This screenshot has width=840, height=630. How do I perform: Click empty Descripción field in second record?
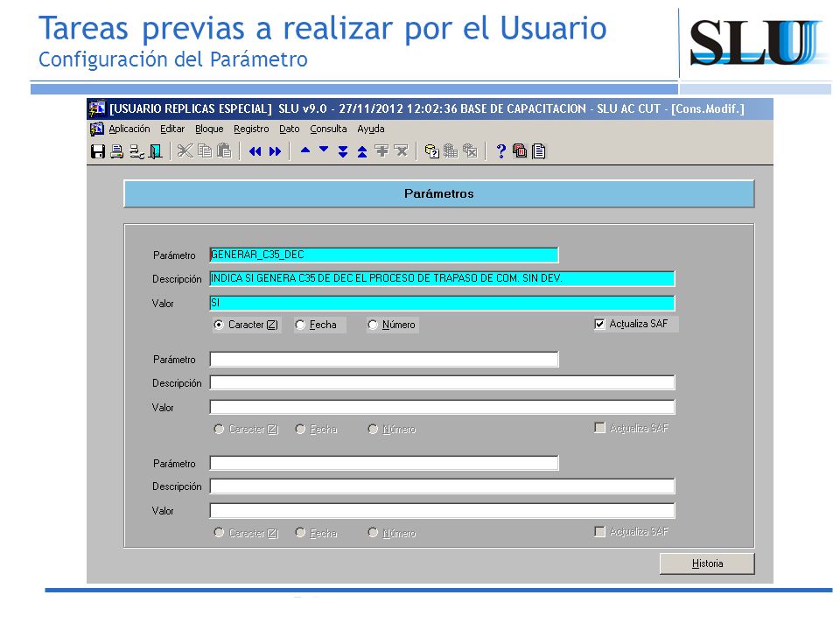pos(442,382)
